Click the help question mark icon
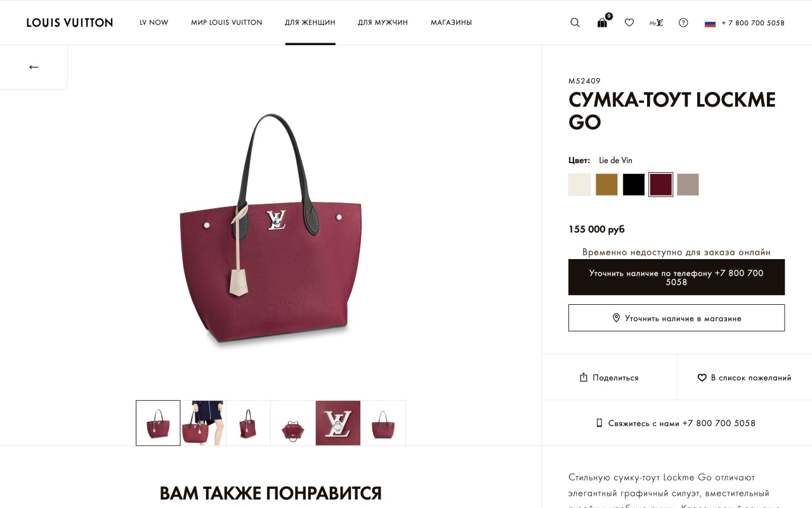This screenshot has width=812, height=508. coord(683,22)
